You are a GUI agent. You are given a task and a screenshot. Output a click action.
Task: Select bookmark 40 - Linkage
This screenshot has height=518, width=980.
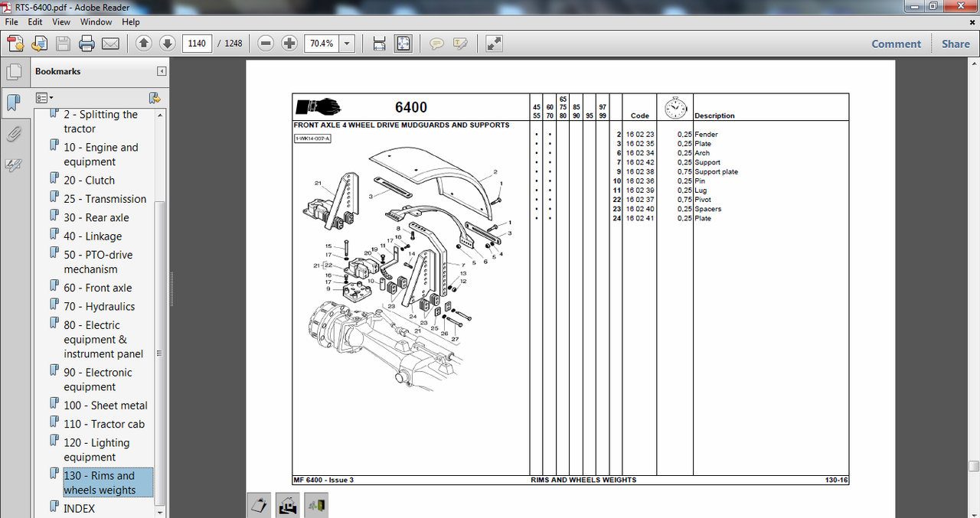click(x=93, y=236)
